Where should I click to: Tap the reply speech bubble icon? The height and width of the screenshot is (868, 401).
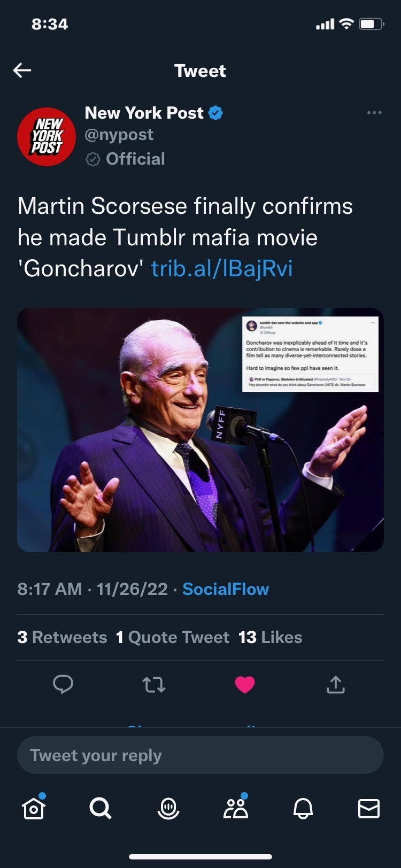point(63,684)
